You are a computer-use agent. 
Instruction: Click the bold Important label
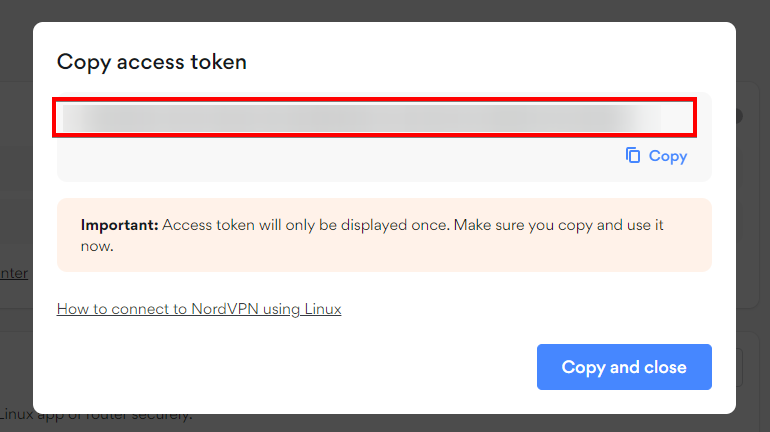(119, 225)
